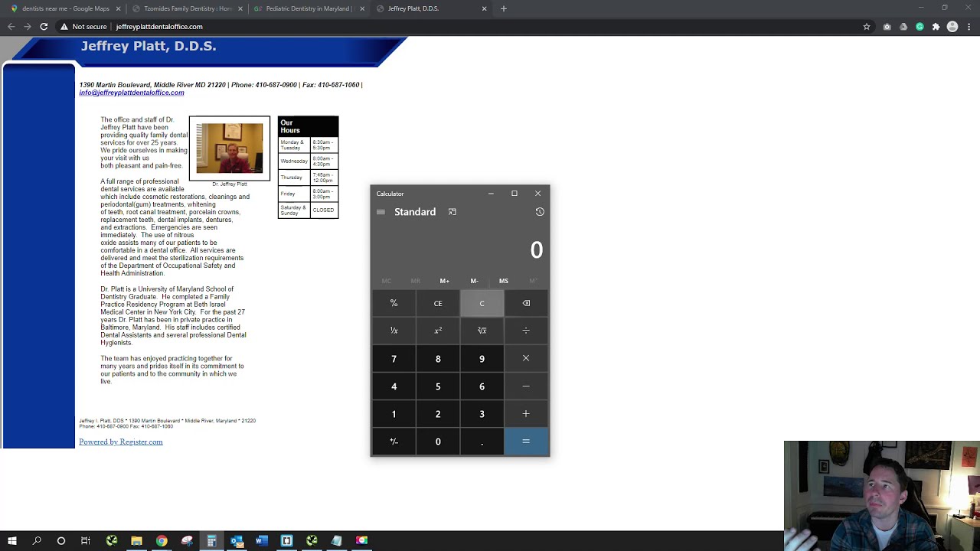
Task: Click the minus key in Calculator
Action: click(526, 386)
